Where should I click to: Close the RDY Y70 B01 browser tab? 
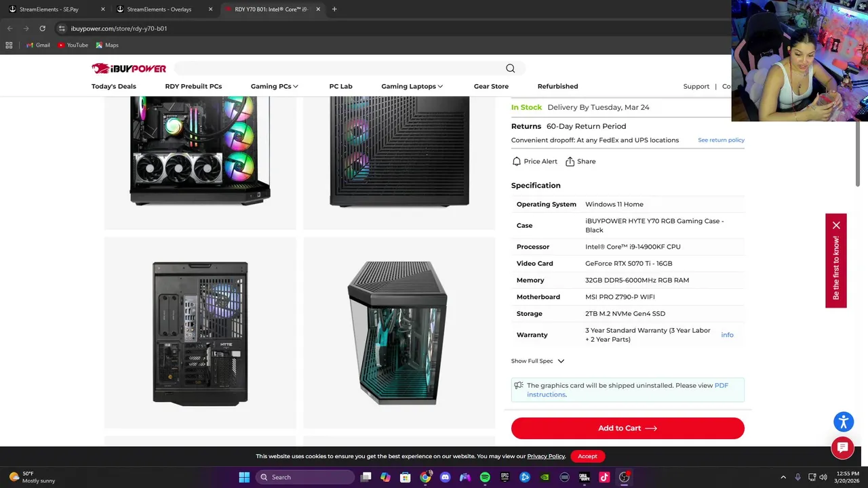point(318,9)
